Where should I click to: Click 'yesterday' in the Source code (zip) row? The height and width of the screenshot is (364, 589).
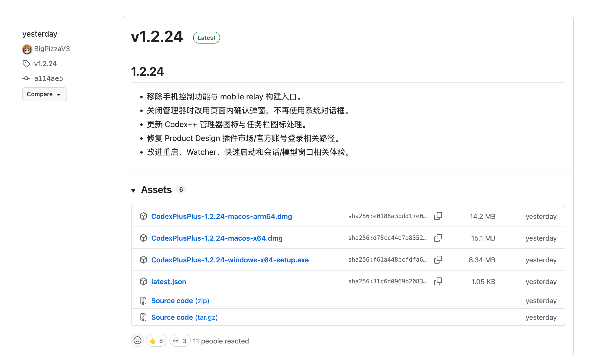tap(541, 301)
